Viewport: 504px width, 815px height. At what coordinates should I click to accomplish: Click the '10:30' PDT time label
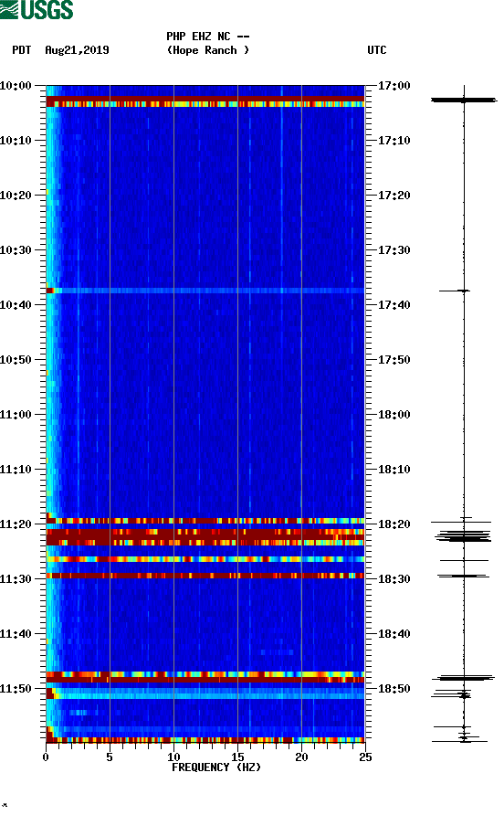(16, 250)
